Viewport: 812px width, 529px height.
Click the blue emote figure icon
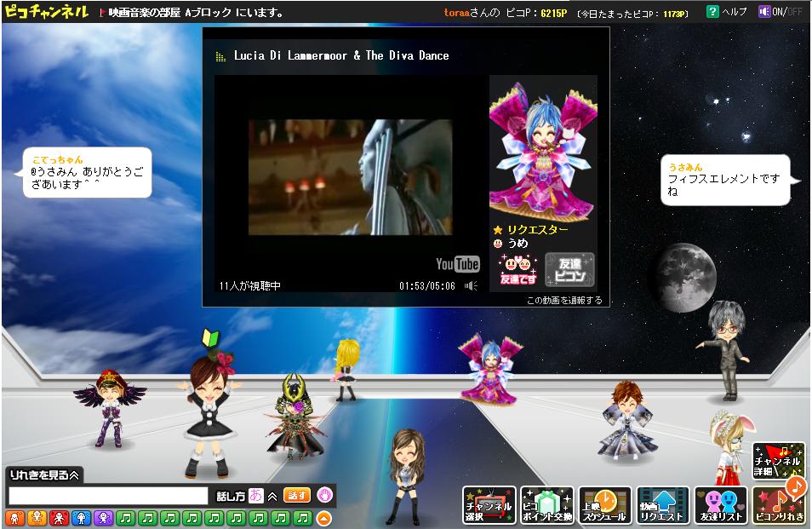pyautogui.click(x=81, y=518)
